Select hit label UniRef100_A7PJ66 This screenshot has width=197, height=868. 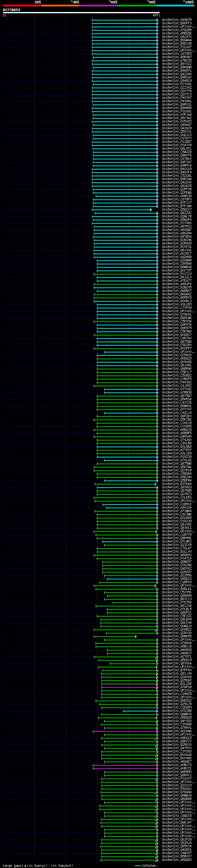(x=177, y=115)
